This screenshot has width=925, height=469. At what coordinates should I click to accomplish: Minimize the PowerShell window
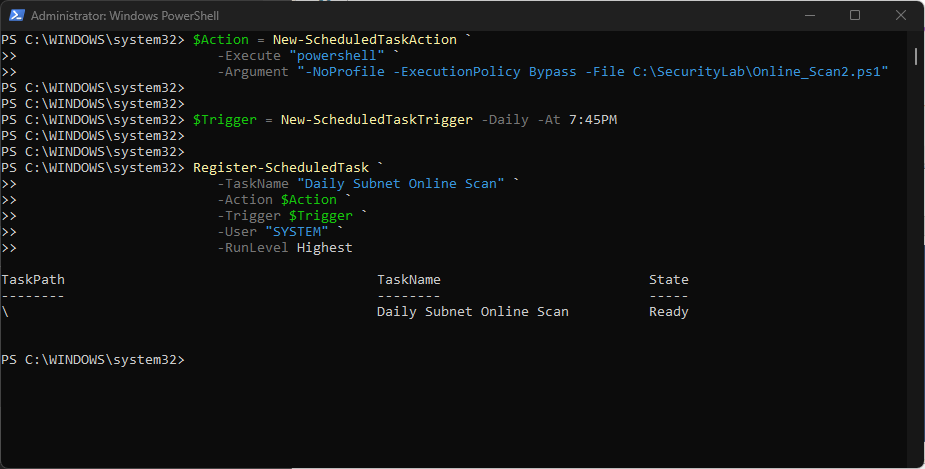pyautogui.click(x=810, y=15)
